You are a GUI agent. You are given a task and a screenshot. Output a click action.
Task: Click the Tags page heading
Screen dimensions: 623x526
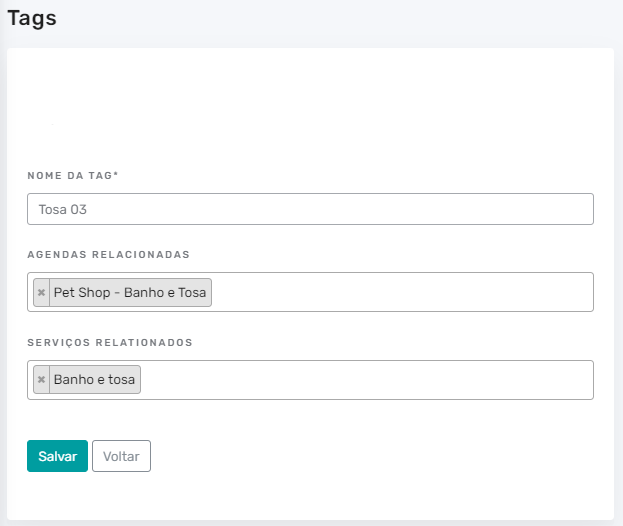click(x=32, y=19)
